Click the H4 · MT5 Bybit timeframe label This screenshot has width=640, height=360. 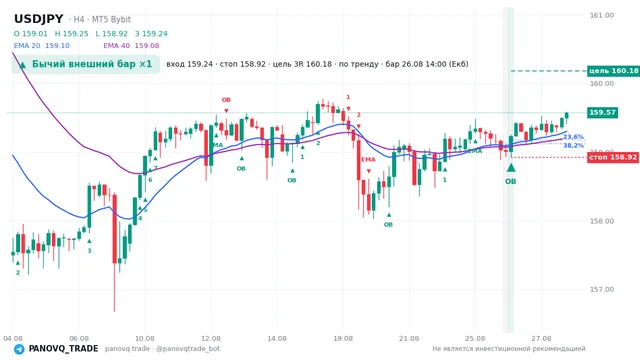tap(100, 19)
